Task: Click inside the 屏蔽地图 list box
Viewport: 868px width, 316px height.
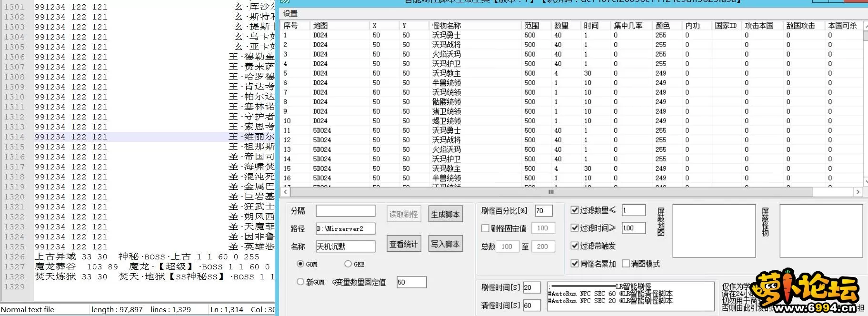Action: pos(714,230)
